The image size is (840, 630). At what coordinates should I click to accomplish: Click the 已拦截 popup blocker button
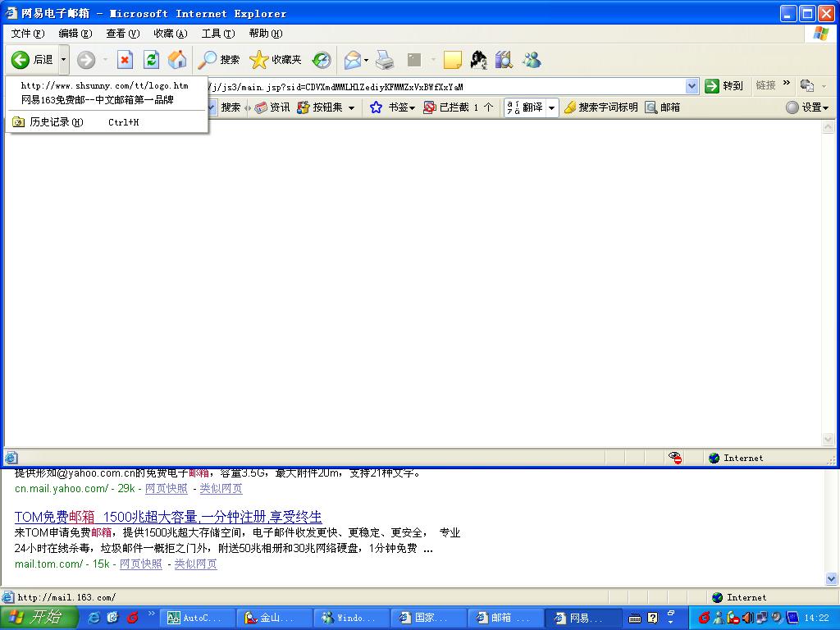(458, 107)
